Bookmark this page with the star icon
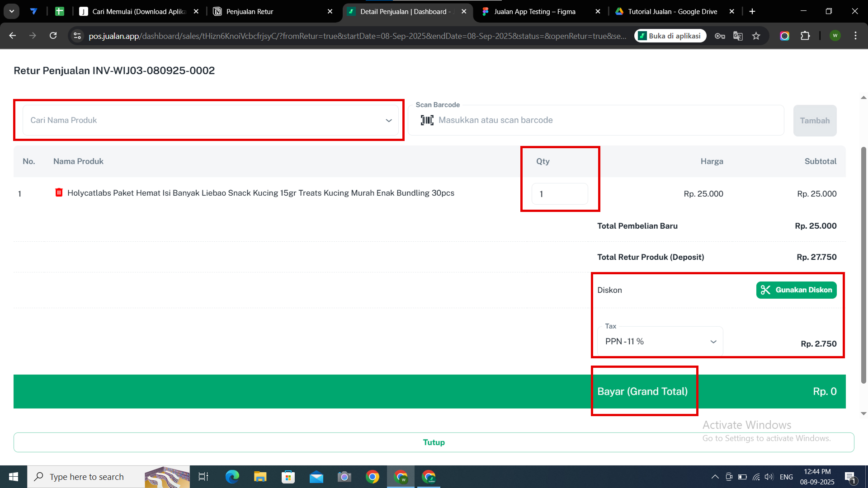The image size is (868, 488). (x=756, y=36)
